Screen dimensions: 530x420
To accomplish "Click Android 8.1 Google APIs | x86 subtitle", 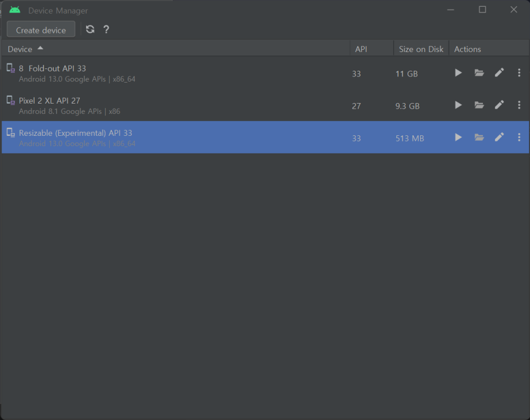I will tap(69, 111).
